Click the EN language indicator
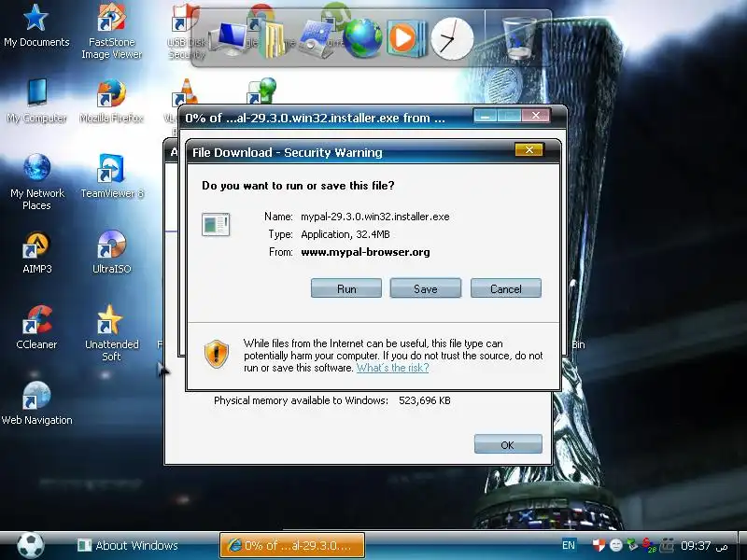 click(x=569, y=545)
